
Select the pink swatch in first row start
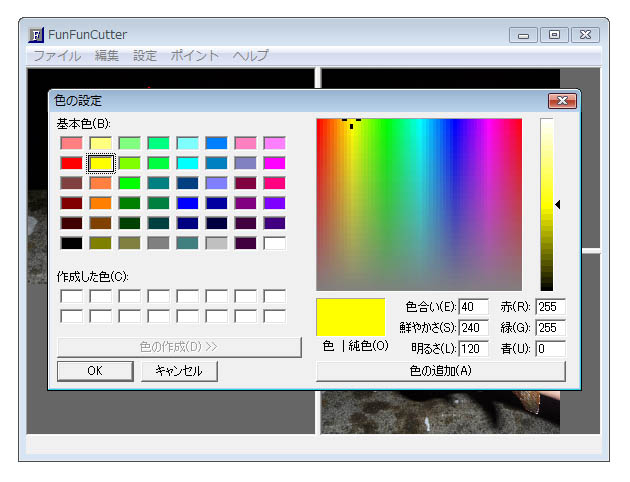[72, 143]
